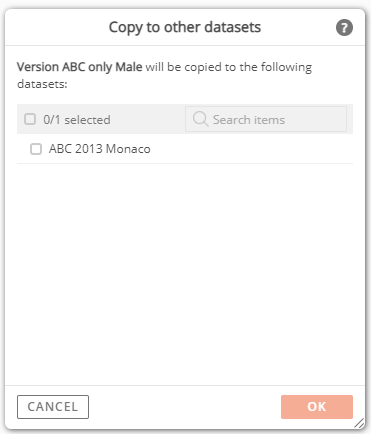Select the ABC 2013 Monaco list row
Screen dimensions: 371x434
pos(185,149)
